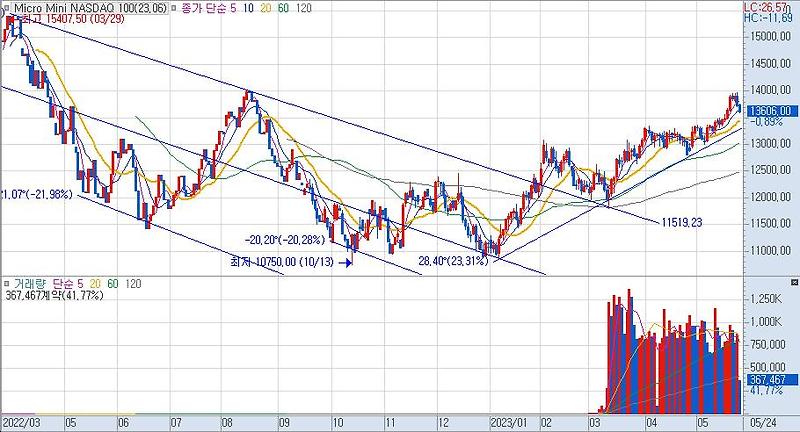Click the small box icon before 종가 단순
Image resolution: width=800 pixels, height=432 pixels.
click(174, 8)
